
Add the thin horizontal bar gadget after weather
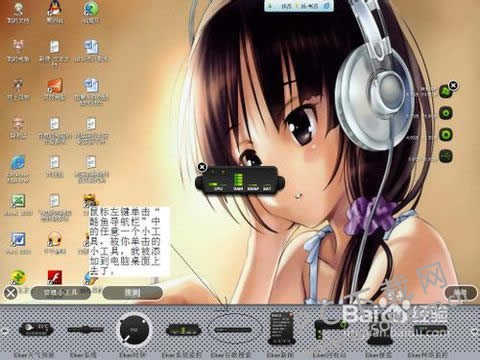click(x=85, y=330)
